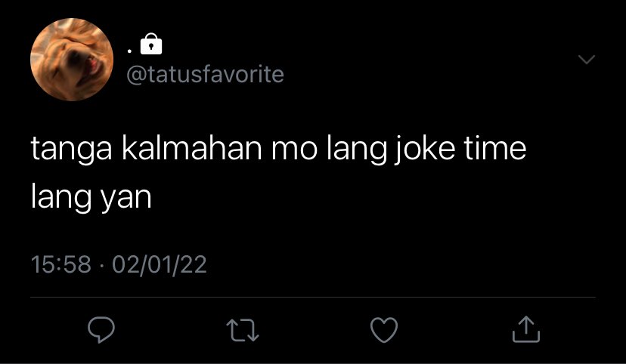Click the padlock protected-account icon
The image size is (626, 364).
coord(151,44)
